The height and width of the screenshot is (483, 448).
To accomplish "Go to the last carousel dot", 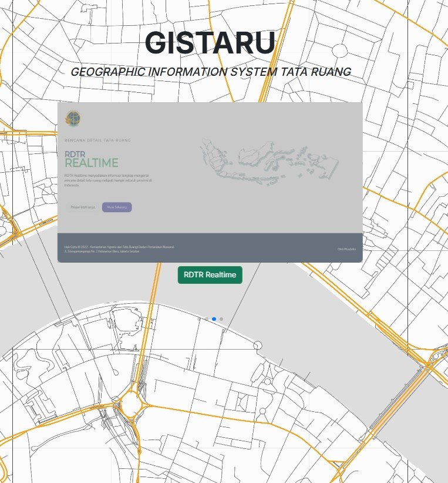I will pyautogui.click(x=221, y=319).
